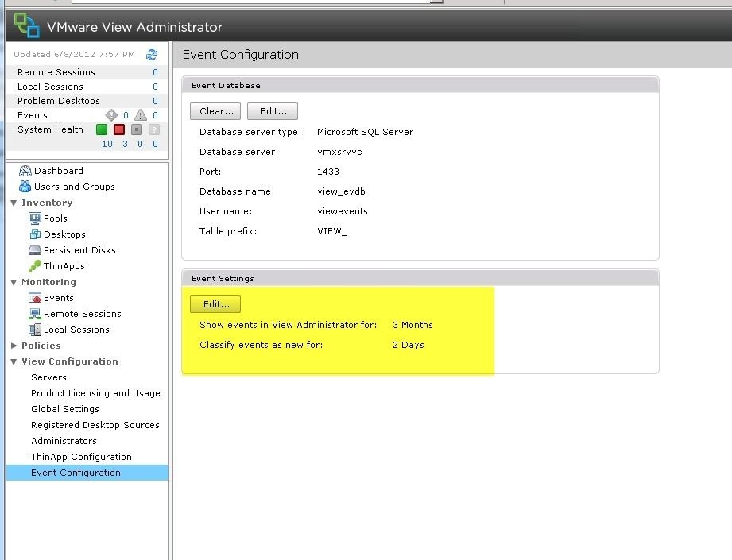Viewport: 732px width, 560px height.
Task: Click the green System Health status square
Action: [x=101, y=129]
